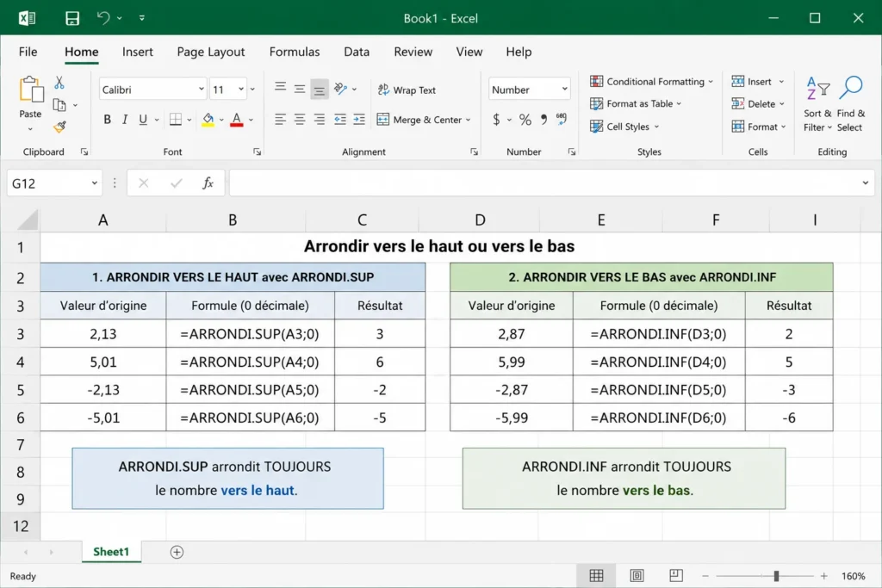Click the Insert Function fx icon
This screenshot has height=588, width=882.
pyautogui.click(x=208, y=183)
